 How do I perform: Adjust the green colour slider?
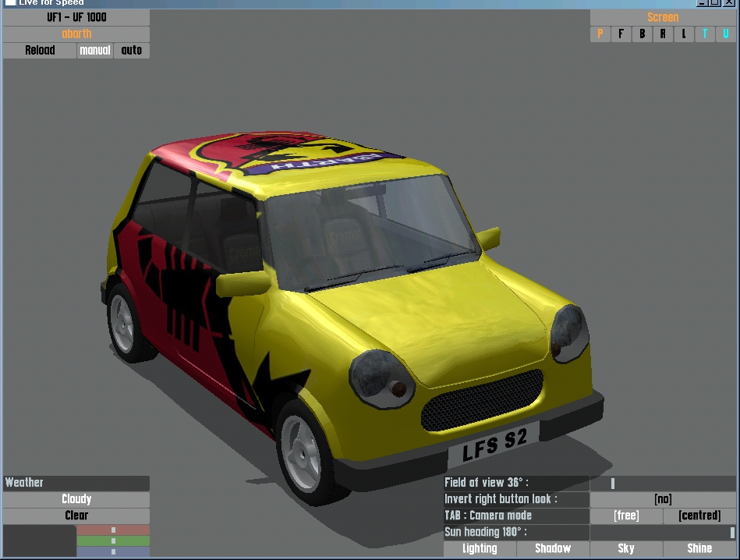point(113,541)
